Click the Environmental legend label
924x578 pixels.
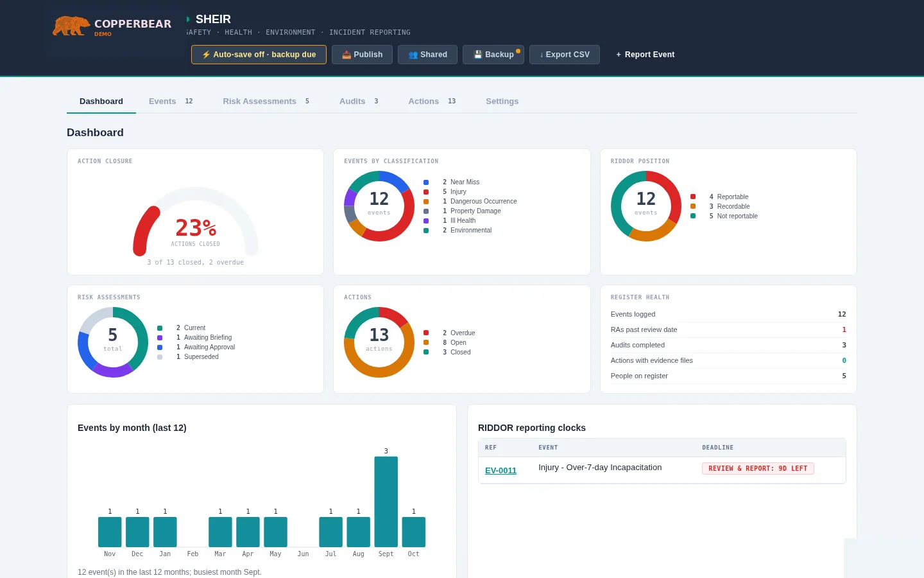pos(471,231)
